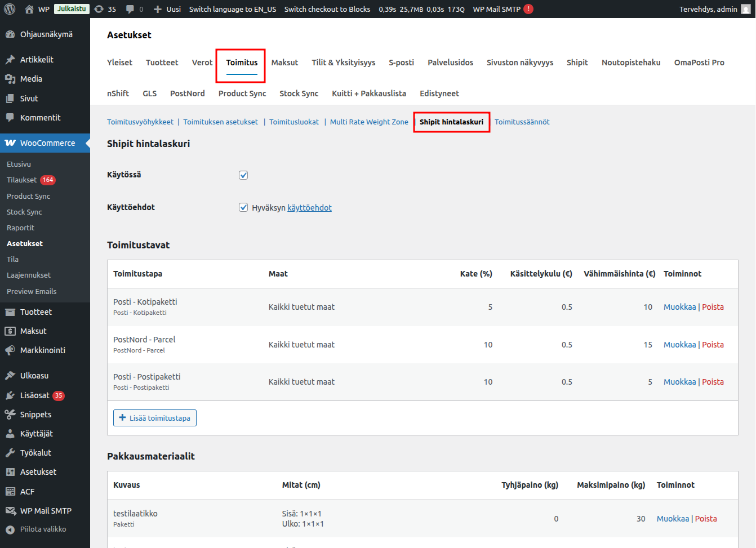Open Työkalut tools menu in sidebar
This screenshot has width=756, height=548.
tap(35, 453)
